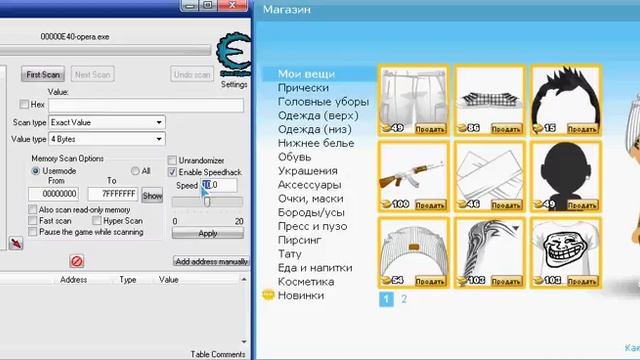The image size is (640, 360).
Task: Click Add address manually button
Action: pos(211,261)
